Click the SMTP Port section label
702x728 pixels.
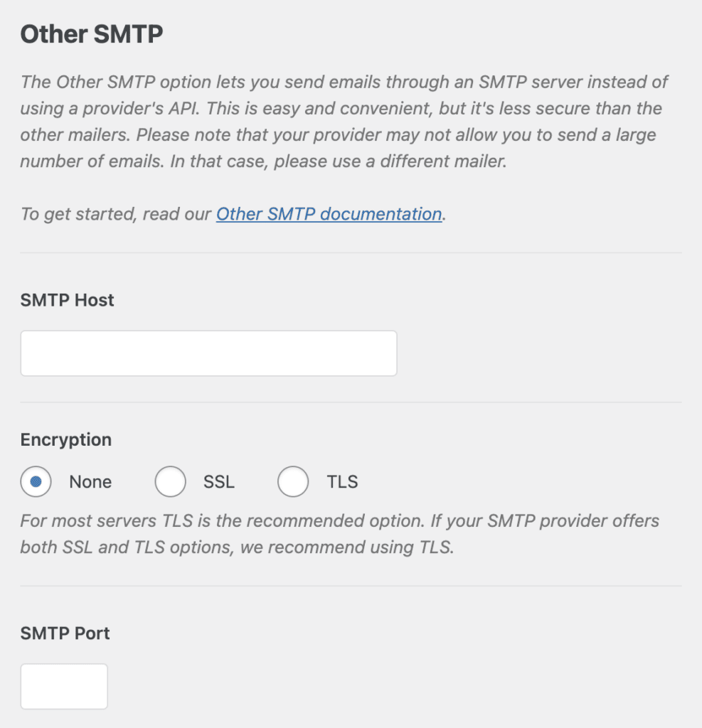pyautogui.click(x=65, y=633)
